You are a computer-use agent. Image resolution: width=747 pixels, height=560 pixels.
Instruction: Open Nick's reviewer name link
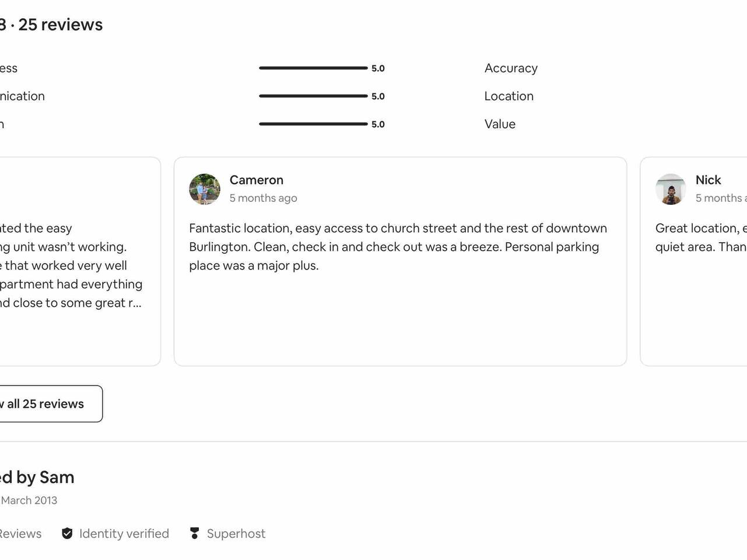pos(708,180)
